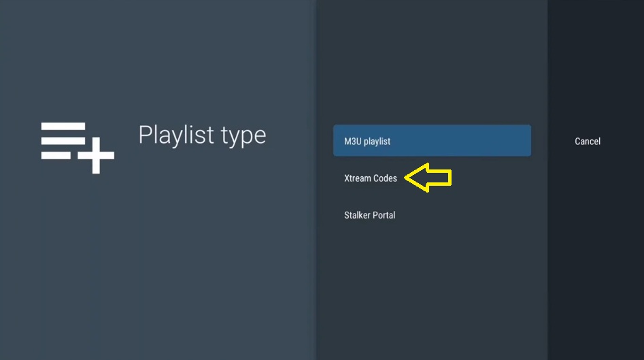Select the M3U playlist option
Screen dimensions: 644x360
pyautogui.click(x=367, y=142)
